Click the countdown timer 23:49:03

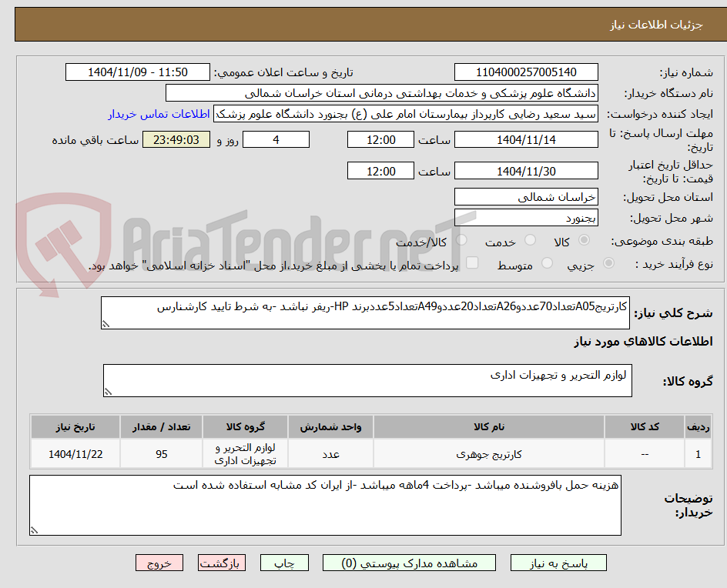click(x=176, y=139)
